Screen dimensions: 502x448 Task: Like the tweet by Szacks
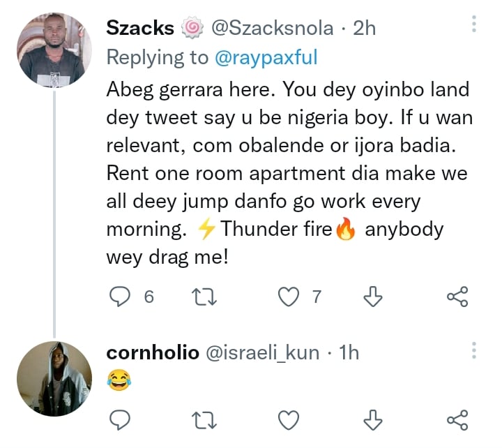[288, 297]
